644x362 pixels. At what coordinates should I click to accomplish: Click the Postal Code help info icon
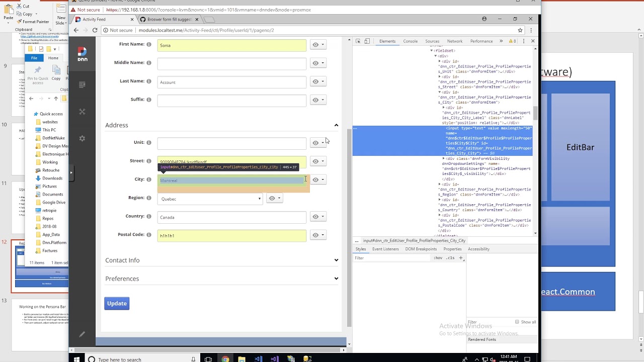coord(149,234)
